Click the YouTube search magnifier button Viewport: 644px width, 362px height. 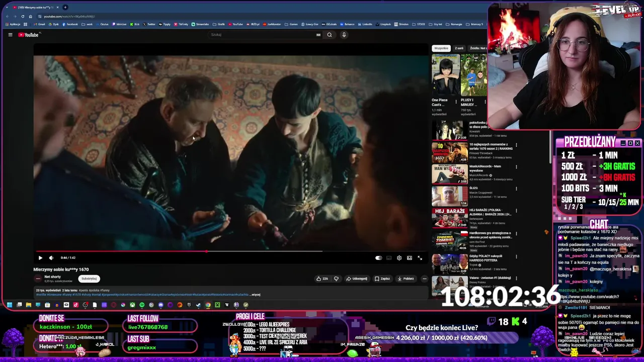[330, 35]
